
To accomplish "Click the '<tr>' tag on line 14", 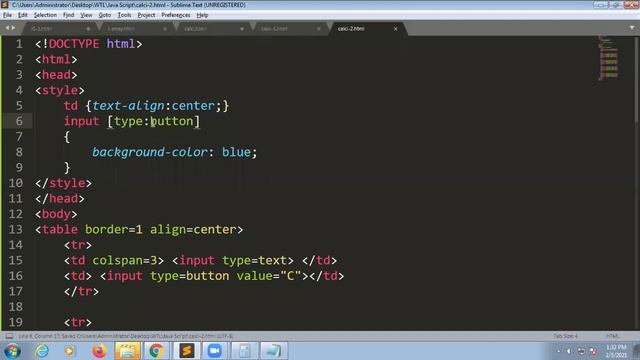I will (x=78, y=245).
